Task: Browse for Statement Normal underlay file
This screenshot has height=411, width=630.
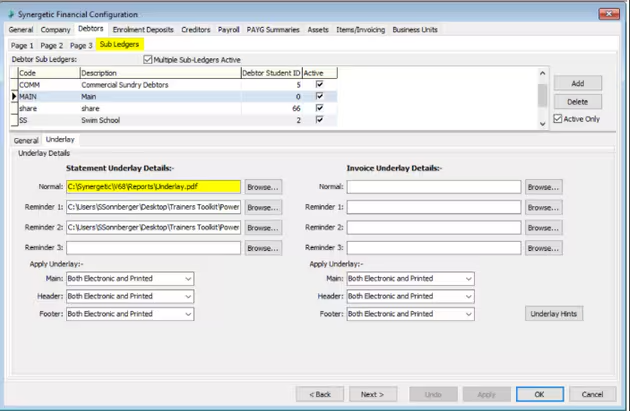Action: point(263,187)
